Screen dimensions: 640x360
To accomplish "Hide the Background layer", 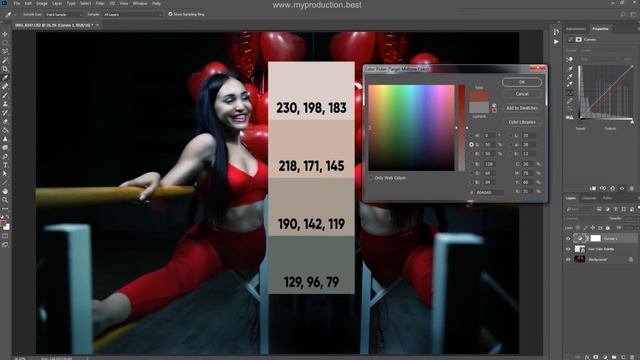I will pos(568,259).
